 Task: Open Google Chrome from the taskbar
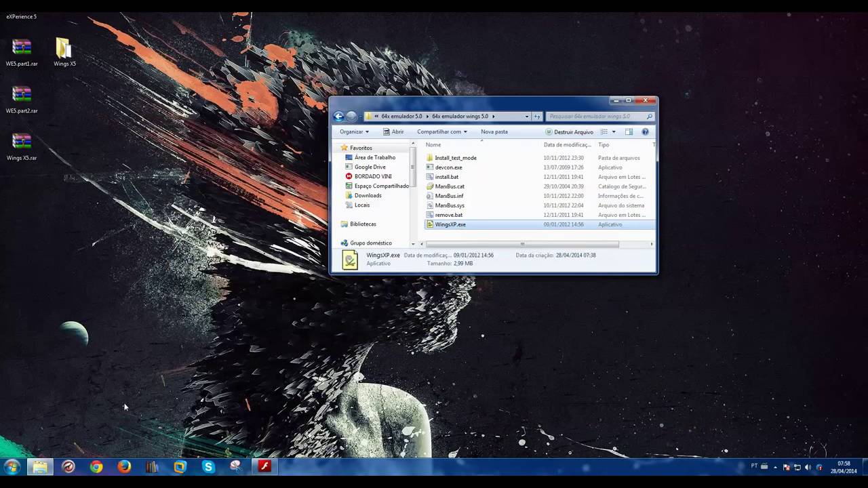click(96, 467)
